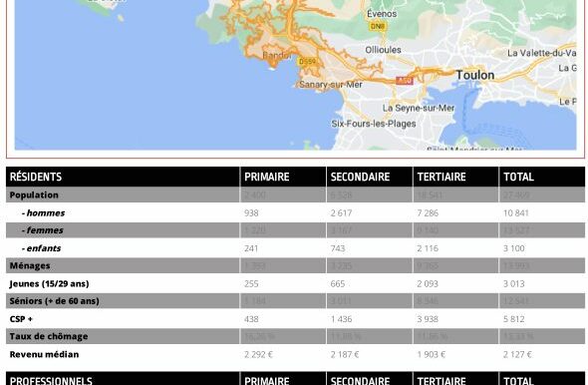Click the CSP + primaire value 438

click(251, 319)
